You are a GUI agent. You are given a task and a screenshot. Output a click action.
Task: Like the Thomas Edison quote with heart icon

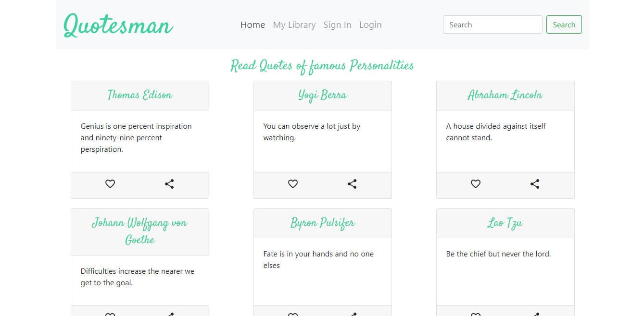pyautogui.click(x=110, y=184)
